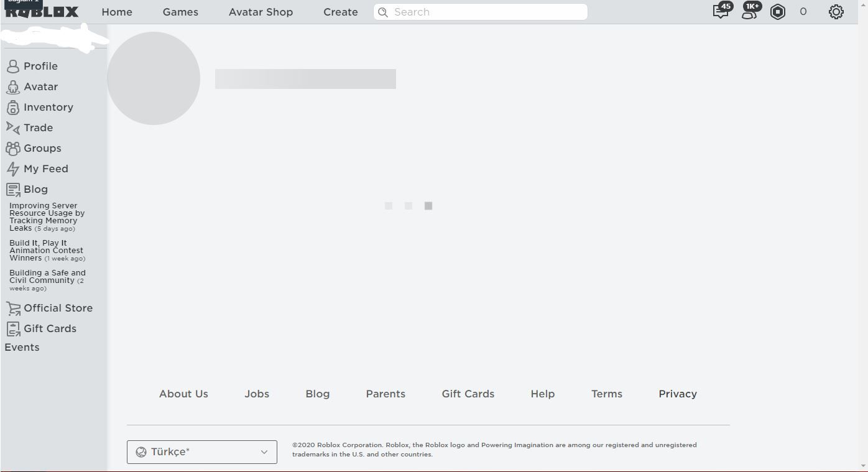Screen dimensions: 868x472
Task: Open the settings gear icon
Action: pos(836,12)
